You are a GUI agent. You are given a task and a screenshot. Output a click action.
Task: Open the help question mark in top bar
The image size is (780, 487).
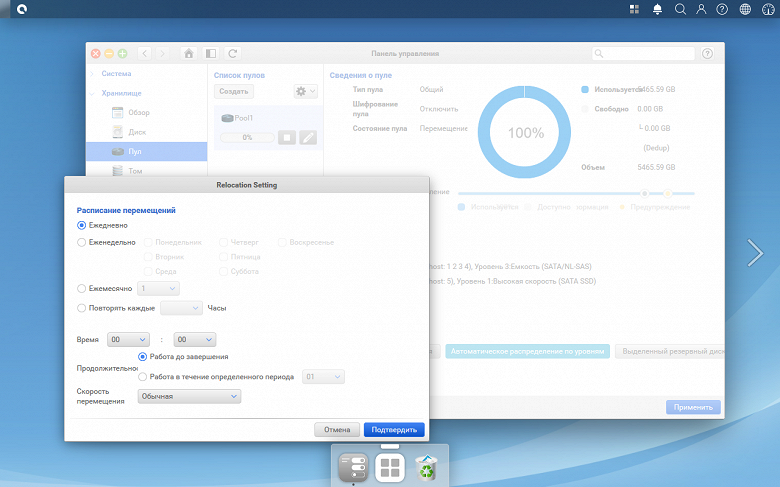(x=722, y=9)
